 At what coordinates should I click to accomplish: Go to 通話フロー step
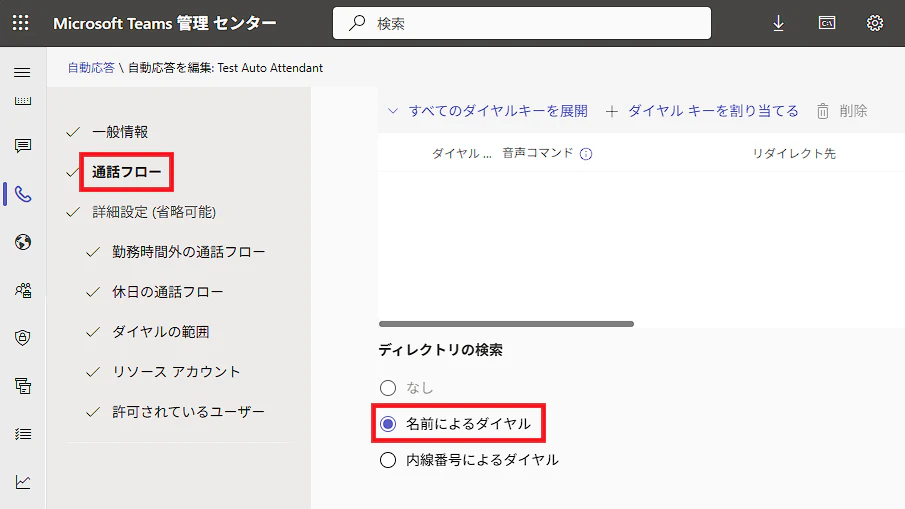tap(126, 172)
